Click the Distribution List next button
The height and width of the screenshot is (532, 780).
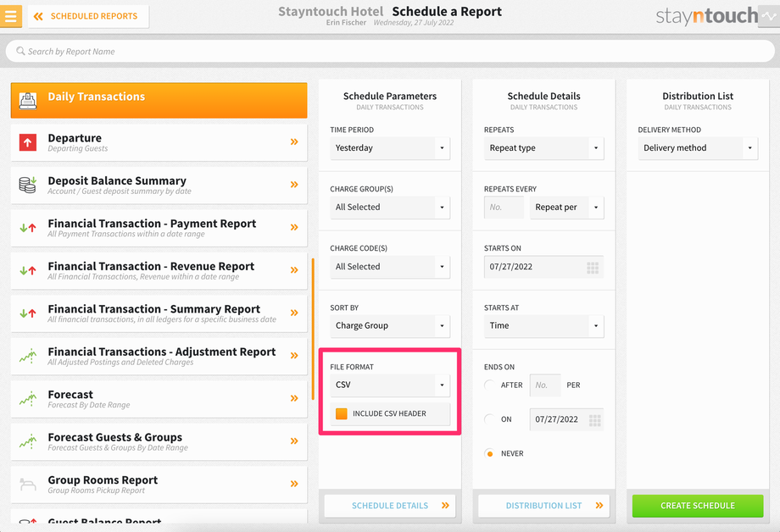point(543,506)
